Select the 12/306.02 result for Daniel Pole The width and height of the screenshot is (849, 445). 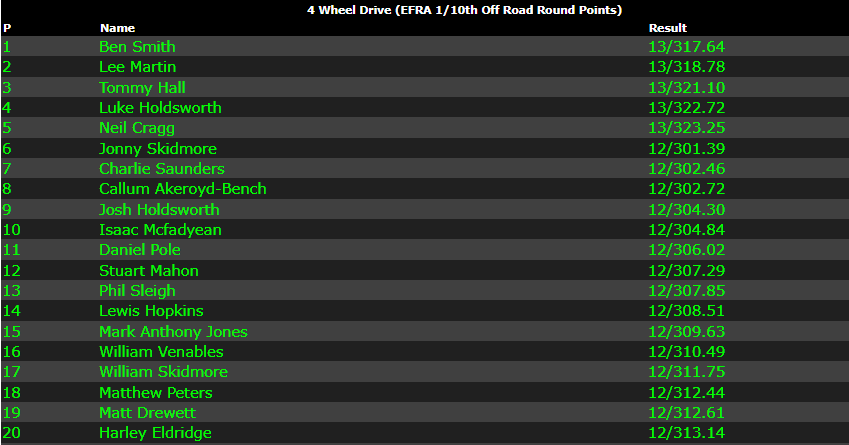(686, 250)
